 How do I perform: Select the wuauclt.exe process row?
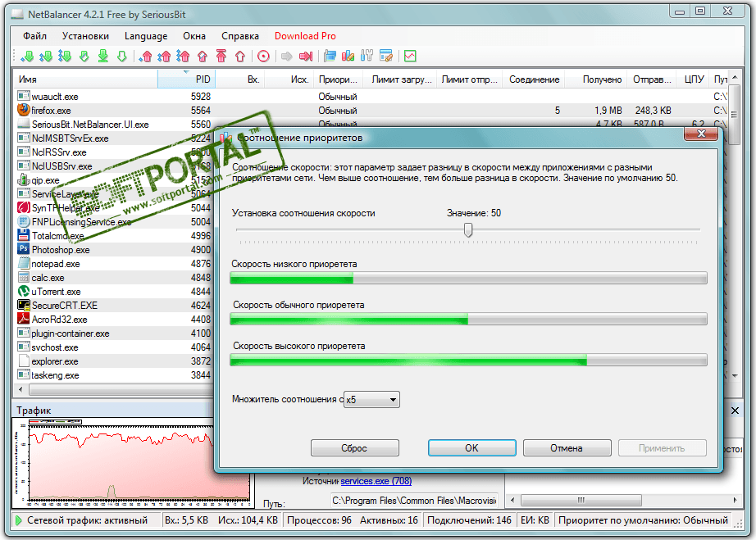pos(371,97)
